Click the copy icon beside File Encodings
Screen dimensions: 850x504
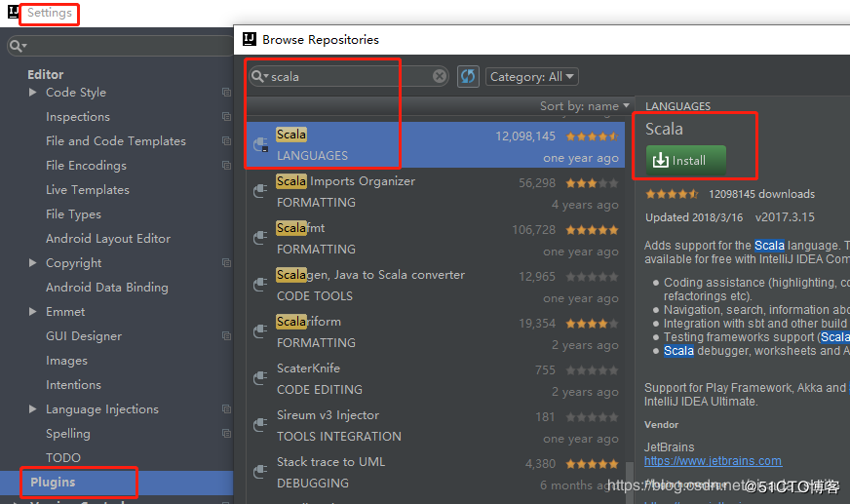[x=226, y=166]
